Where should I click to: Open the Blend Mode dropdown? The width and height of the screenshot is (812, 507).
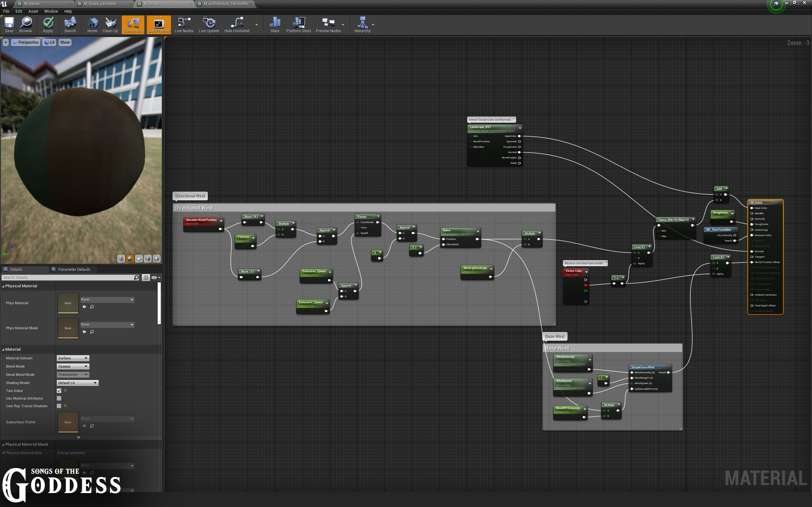72,367
